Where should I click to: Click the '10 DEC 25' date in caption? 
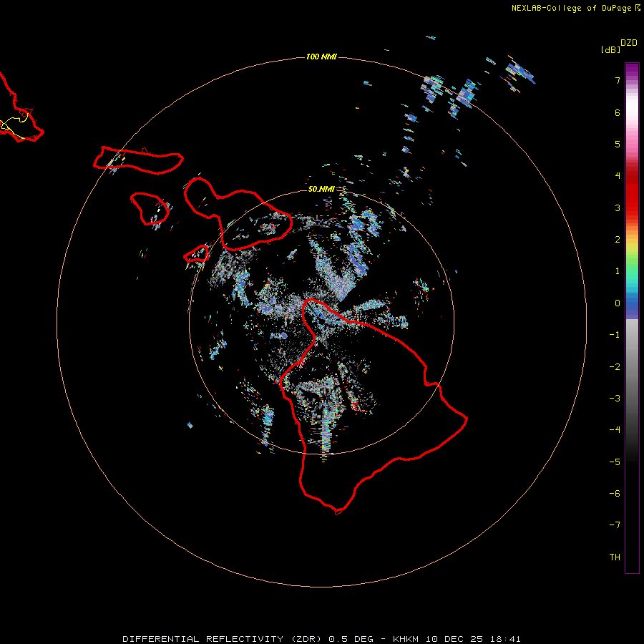pyautogui.click(x=454, y=639)
